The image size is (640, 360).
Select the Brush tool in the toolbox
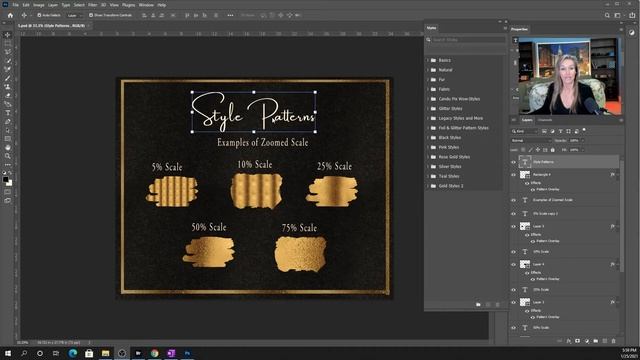pos(7,78)
